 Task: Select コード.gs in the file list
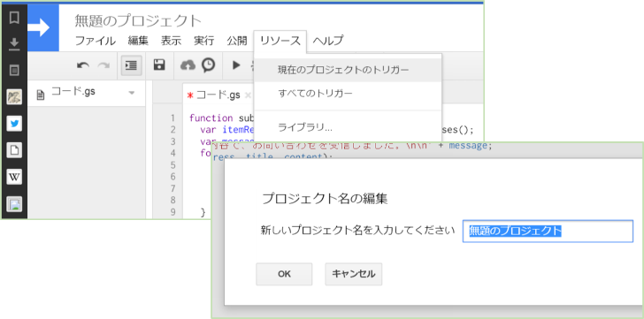(x=73, y=92)
